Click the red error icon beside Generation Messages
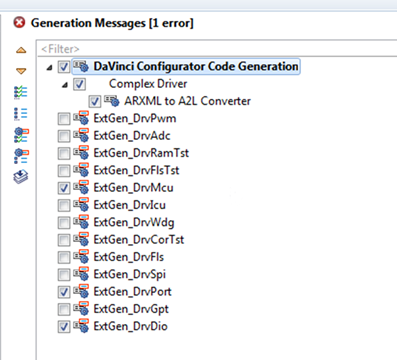This screenshot has width=397, height=360. 19,23
